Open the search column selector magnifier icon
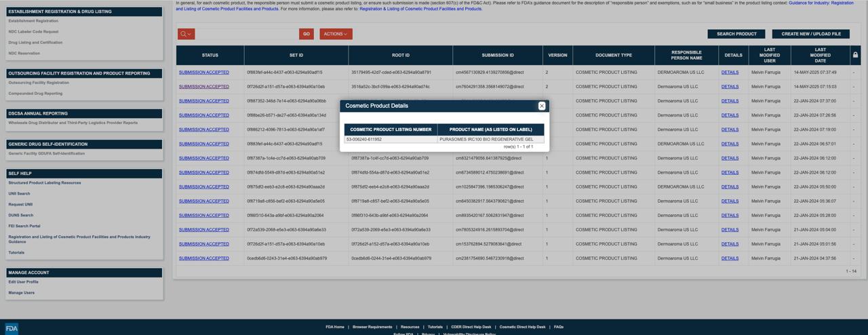This screenshot has height=335, width=868. 186,34
